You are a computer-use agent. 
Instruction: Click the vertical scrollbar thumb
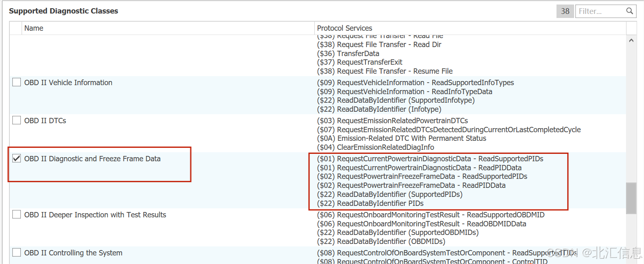[x=631, y=198]
